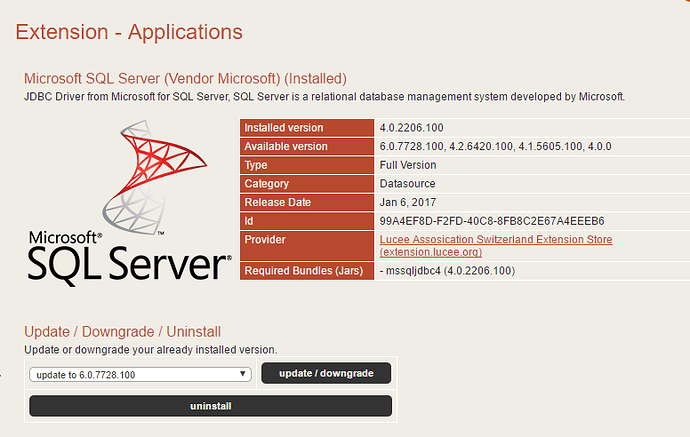Click the Release Date label cell
This screenshot has width=690, height=437.
coord(307,202)
